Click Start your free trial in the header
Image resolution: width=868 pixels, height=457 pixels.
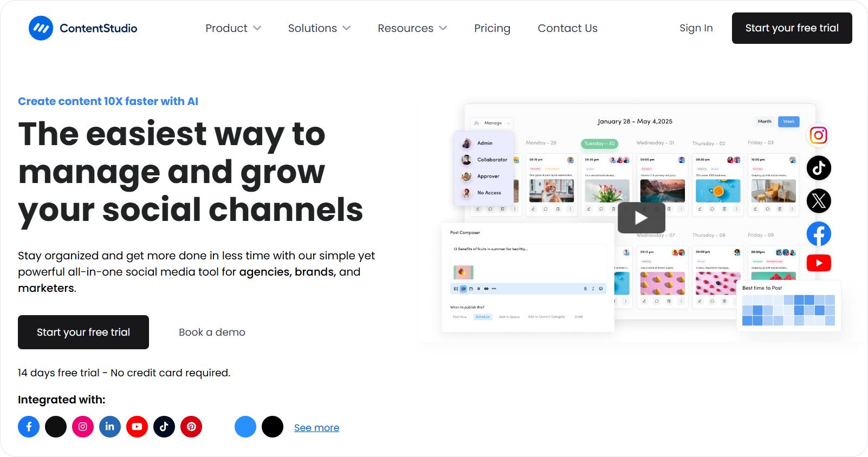792,28
